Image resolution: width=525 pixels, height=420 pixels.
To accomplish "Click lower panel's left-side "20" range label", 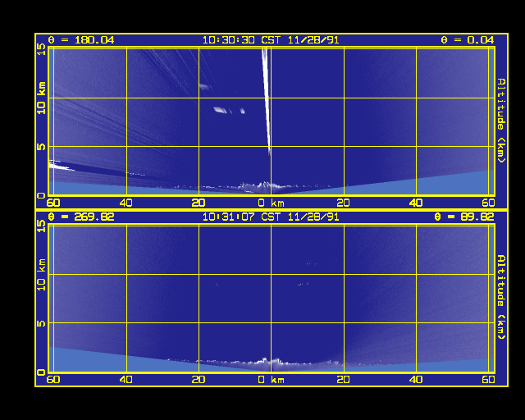I will tap(199, 380).
